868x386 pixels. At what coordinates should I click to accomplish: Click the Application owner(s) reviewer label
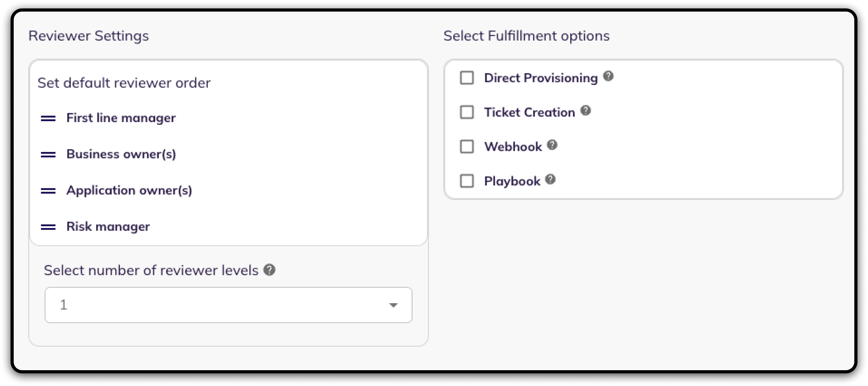click(129, 190)
